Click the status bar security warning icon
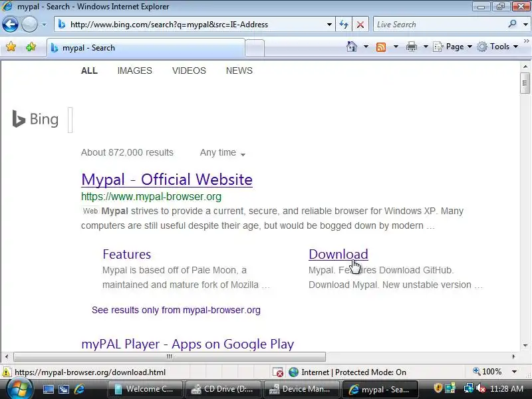 pos(6,372)
